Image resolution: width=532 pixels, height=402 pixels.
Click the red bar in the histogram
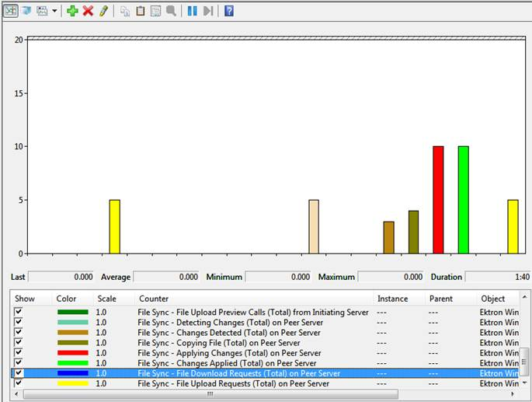[x=438, y=200]
